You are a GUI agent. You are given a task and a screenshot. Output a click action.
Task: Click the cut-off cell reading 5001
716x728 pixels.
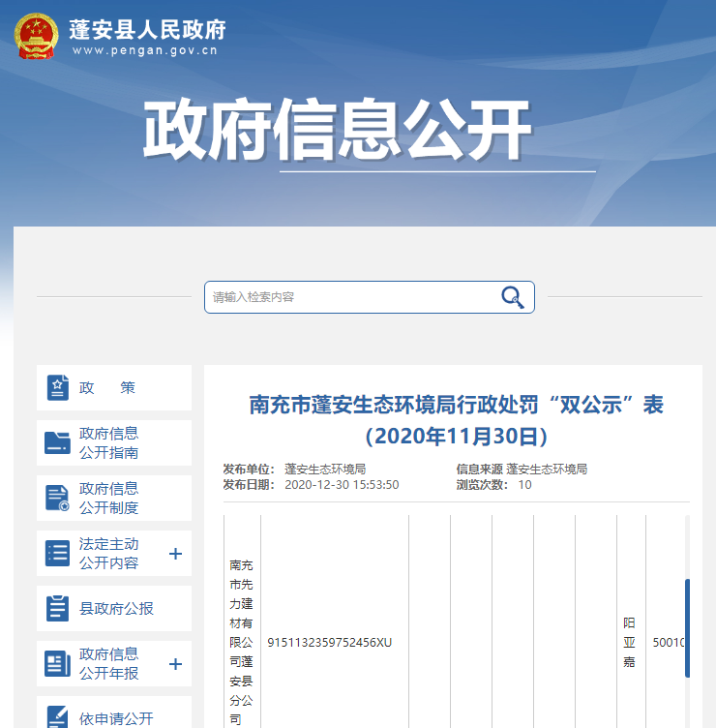click(669, 643)
